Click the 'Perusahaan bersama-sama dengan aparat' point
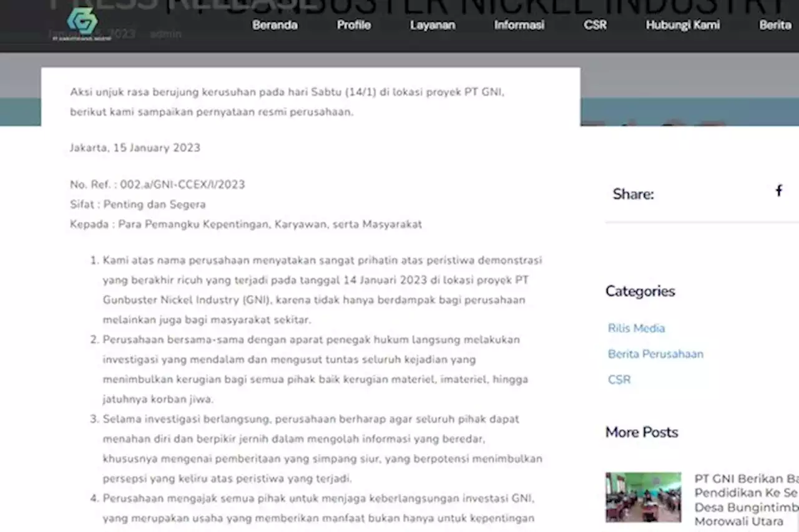 tap(315, 369)
